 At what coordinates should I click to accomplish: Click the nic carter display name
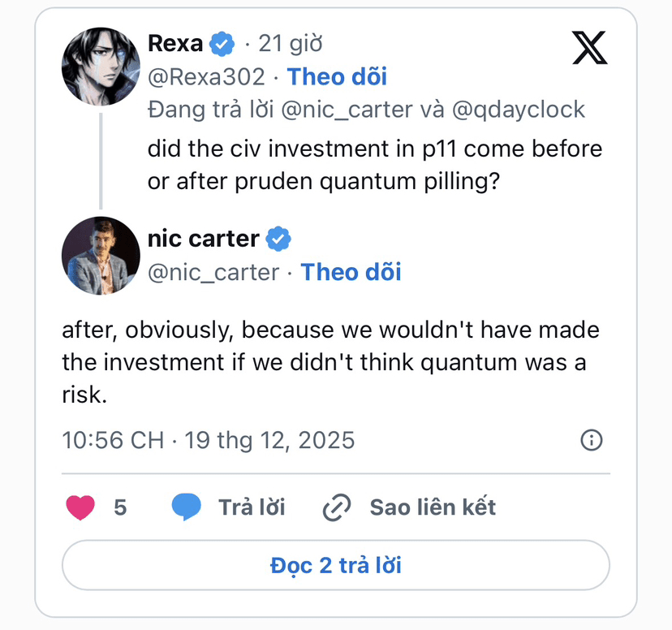point(204,239)
